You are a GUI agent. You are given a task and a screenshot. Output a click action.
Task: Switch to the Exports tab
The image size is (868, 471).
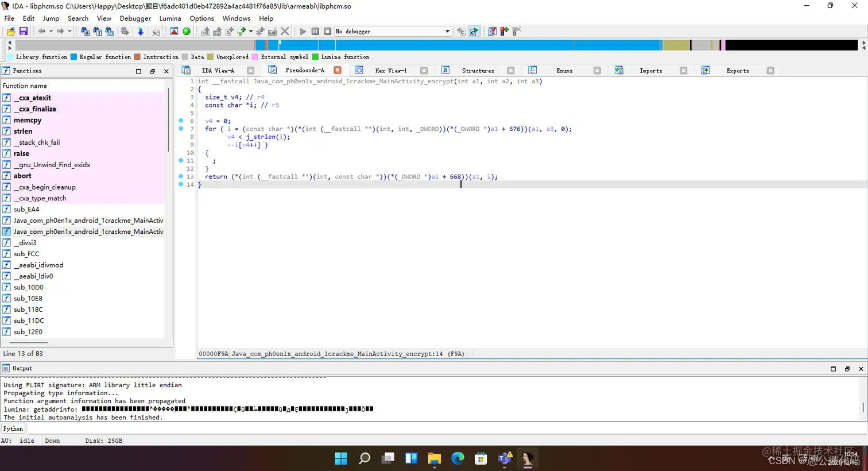(x=738, y=71)
